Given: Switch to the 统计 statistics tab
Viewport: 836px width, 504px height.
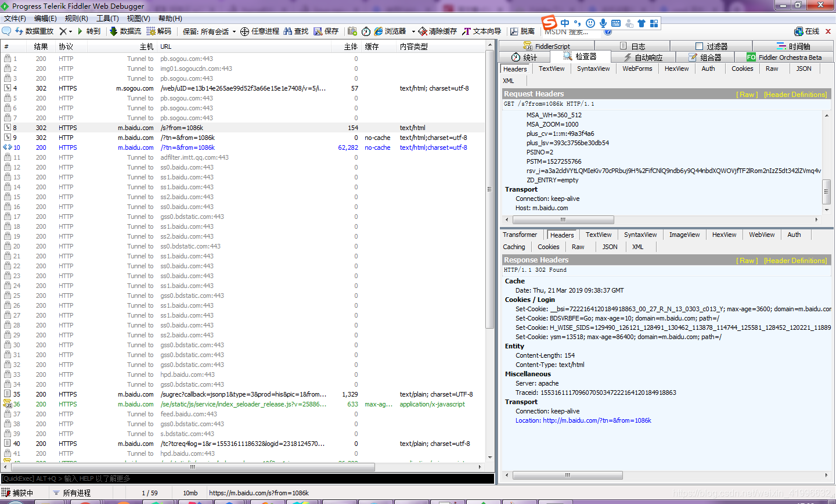Looking at the screenshot, I should click(x=524, y=57).
